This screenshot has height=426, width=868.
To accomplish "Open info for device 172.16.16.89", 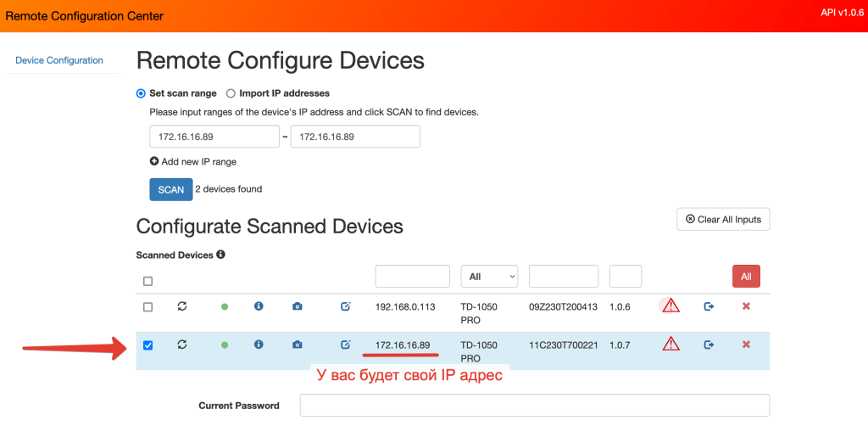I will (x=258, y=345).
